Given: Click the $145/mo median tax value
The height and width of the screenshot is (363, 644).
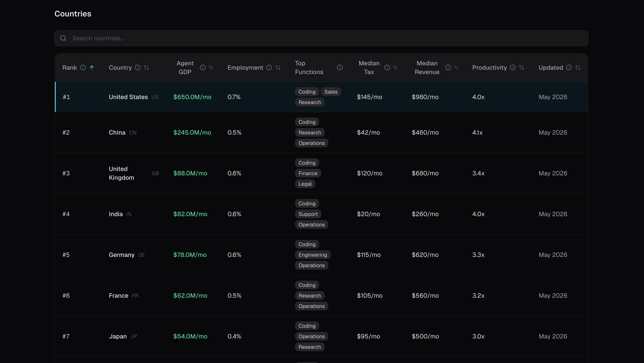Looking at the screenshot, I should pos(369,97).
